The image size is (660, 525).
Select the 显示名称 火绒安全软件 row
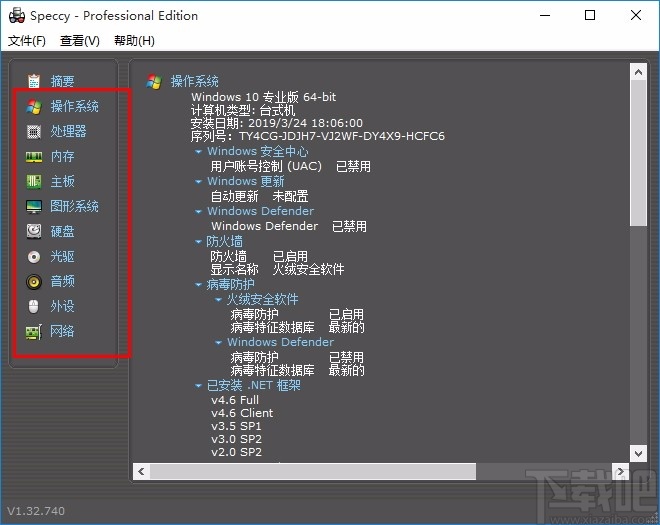point(277,269)
